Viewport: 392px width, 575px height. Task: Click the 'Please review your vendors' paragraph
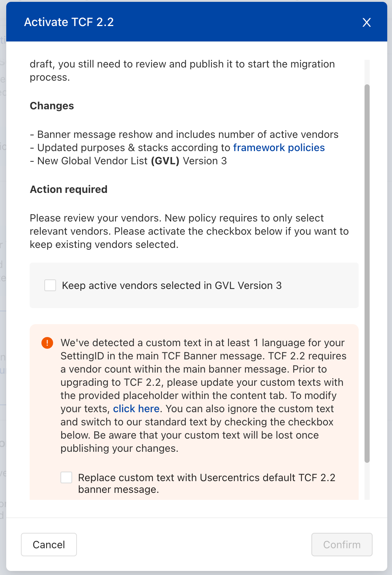(189, 231)
